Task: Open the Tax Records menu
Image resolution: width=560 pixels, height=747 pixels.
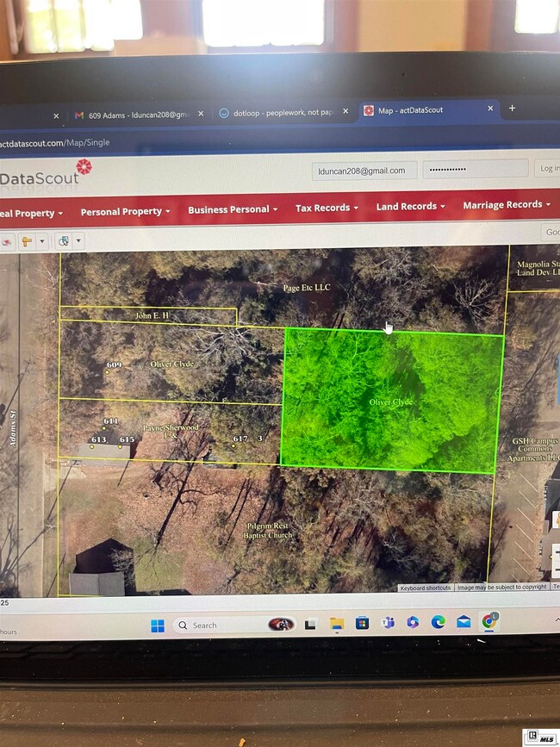Action: (327, 208)
